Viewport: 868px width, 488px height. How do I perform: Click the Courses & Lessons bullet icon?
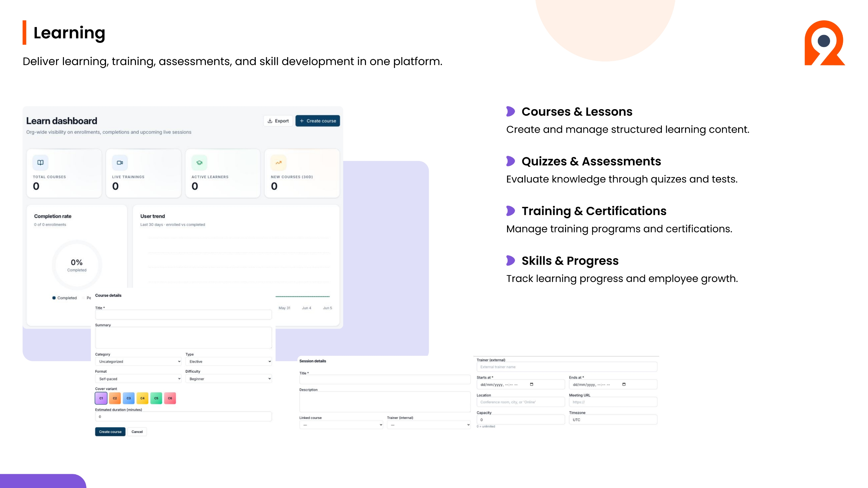[511, 111]
